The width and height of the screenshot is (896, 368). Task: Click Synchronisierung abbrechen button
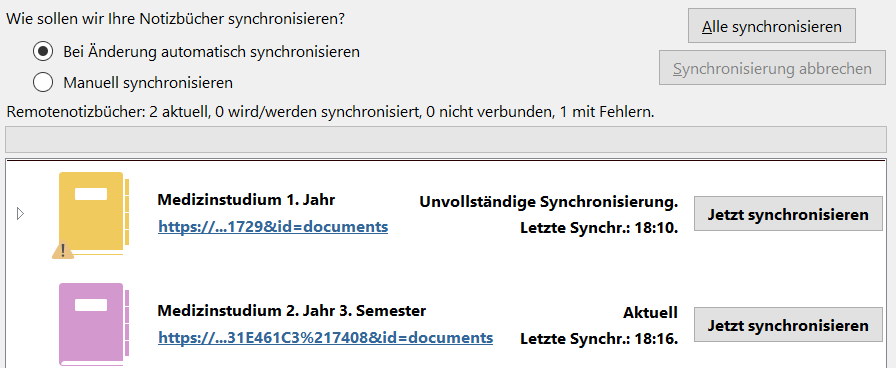(x=772, y=69)
